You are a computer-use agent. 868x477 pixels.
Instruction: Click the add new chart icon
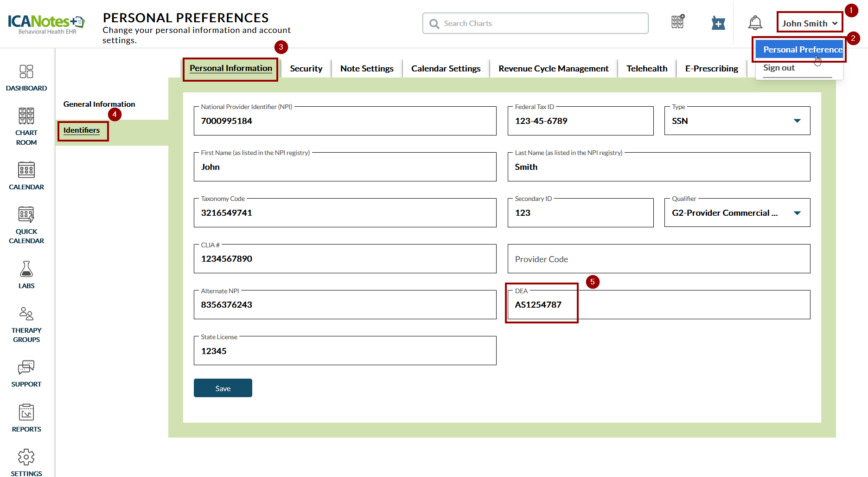click(718, 23)
